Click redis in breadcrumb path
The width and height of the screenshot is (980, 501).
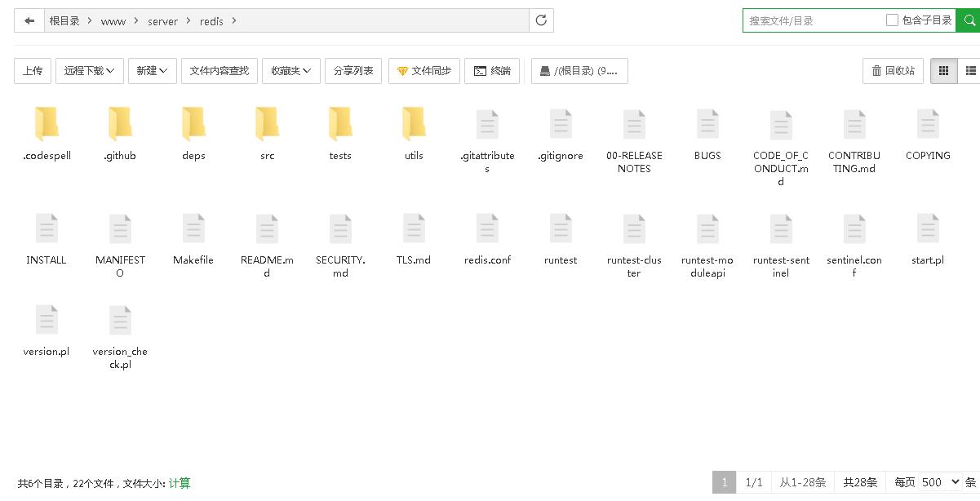pos(211,21)
